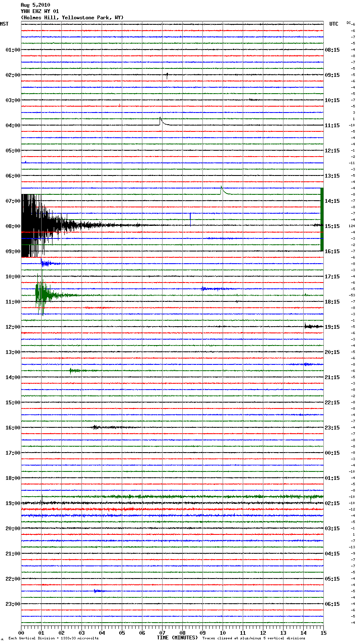Click "(Holmes Hill, Yellowstone Park, WY)" location text
Screen dimensions: 357x644
point(72,18)
